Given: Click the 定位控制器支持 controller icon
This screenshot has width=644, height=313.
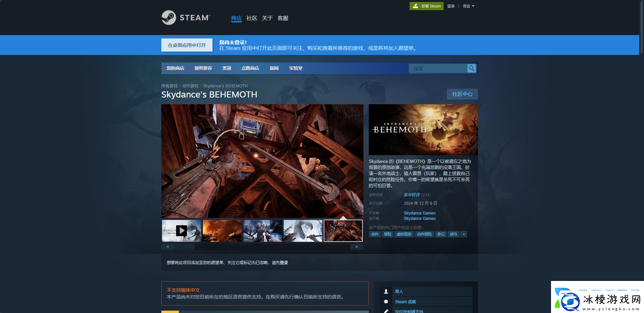Looking at the screenshot, I should (386, 311).
